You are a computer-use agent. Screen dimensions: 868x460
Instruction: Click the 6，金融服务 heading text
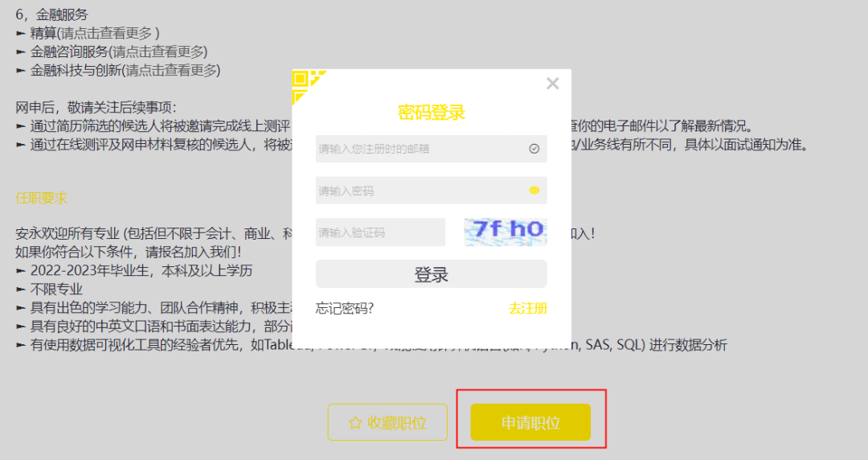[51, 14]
